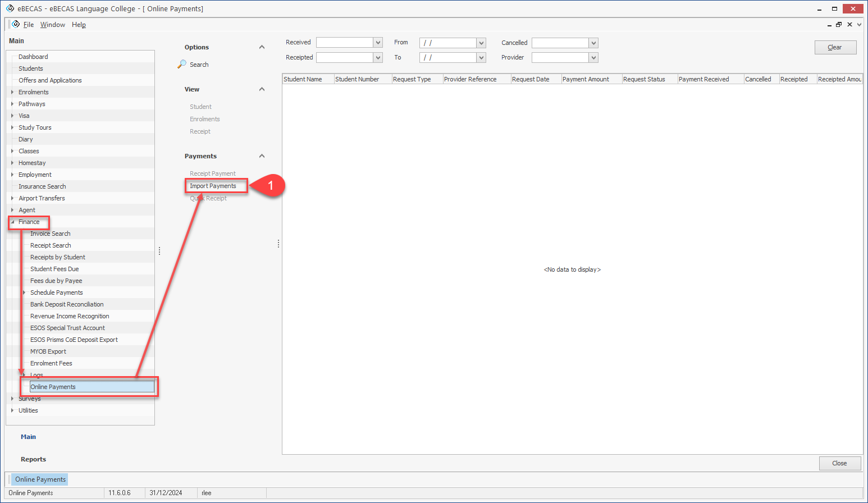
Task: Click the Clear button
Action: [x=835, y=47]
